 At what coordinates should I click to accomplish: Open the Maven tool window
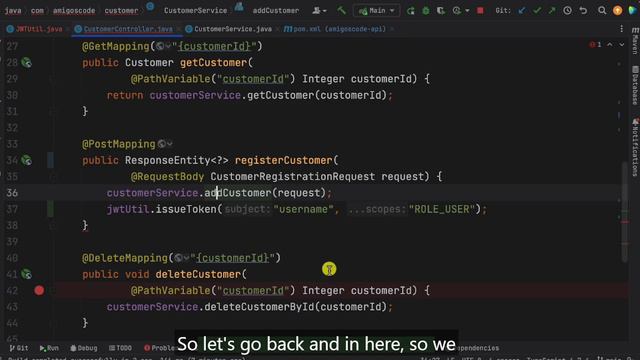pos(635,41)
